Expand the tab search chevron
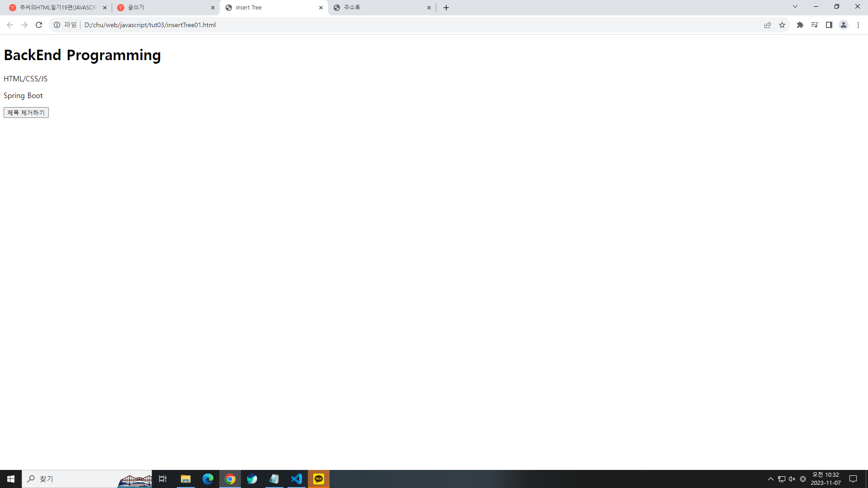This screenshot has width=868, height=488. tap(795, 7)
